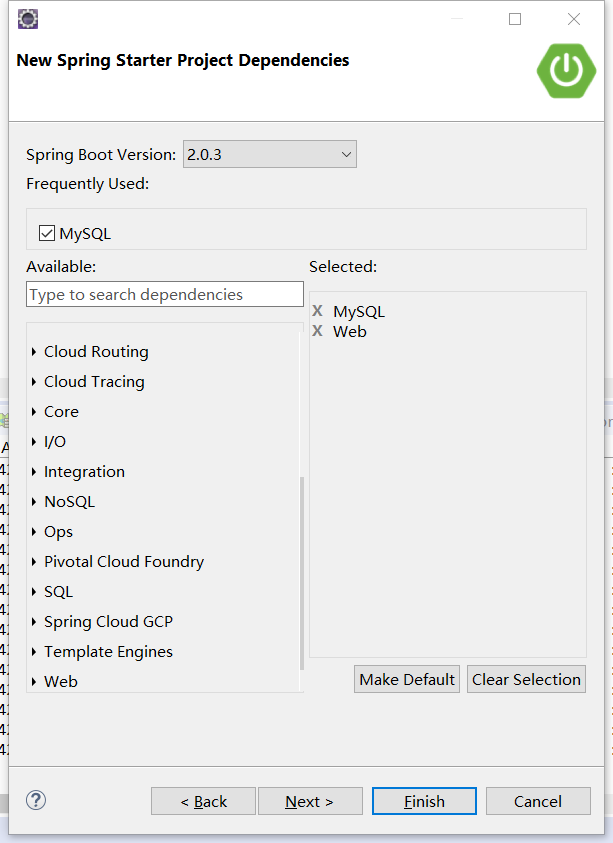This screenshot has height=843, width=613.
Task: Click the Spring Boot power logo
Action: 566,70
